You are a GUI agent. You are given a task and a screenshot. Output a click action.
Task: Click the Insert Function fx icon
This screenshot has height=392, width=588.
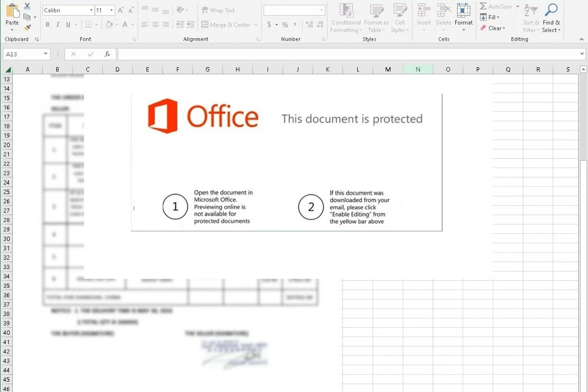tap(107, 54)
